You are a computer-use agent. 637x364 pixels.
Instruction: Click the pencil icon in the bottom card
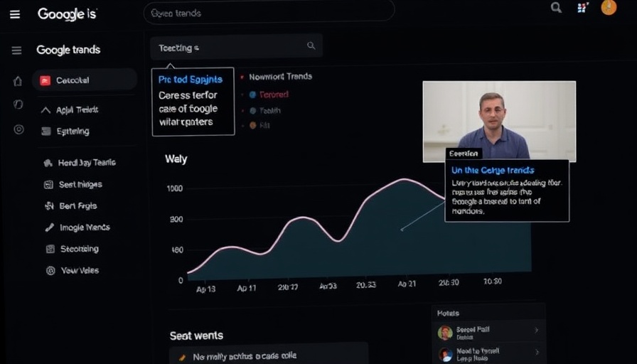tap(183, 358)
